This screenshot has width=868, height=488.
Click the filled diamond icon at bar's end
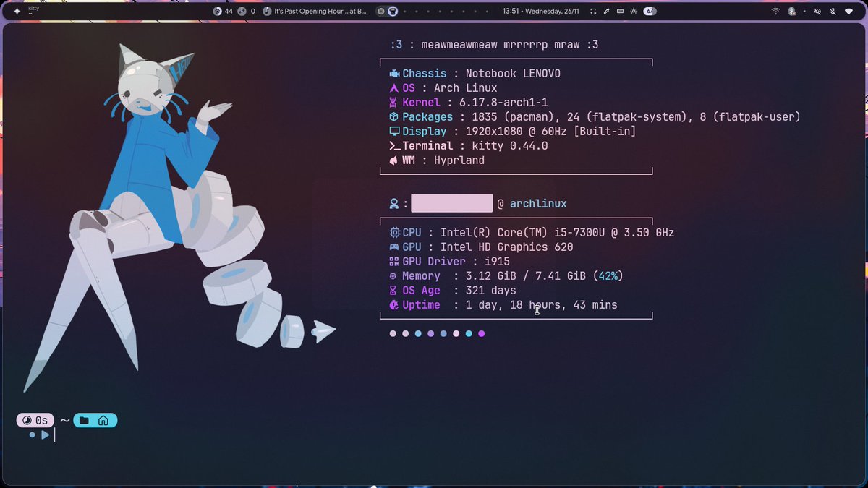point(848,12)
